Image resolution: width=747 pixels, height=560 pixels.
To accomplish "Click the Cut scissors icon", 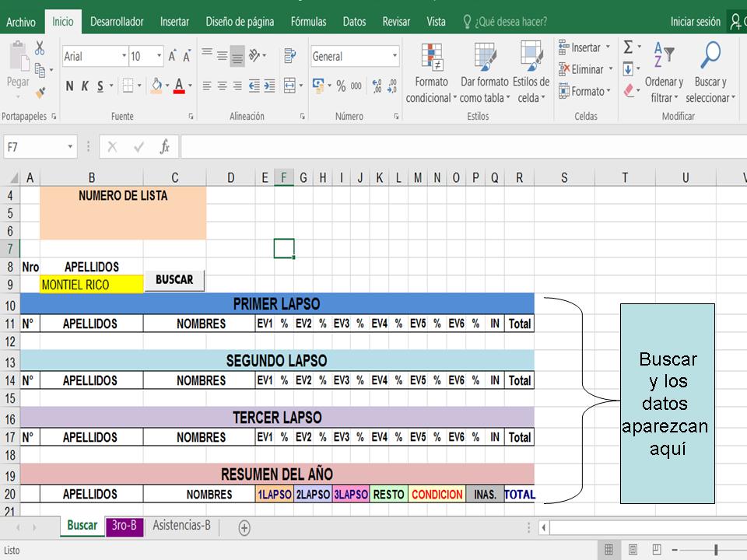I will (40, 47).
